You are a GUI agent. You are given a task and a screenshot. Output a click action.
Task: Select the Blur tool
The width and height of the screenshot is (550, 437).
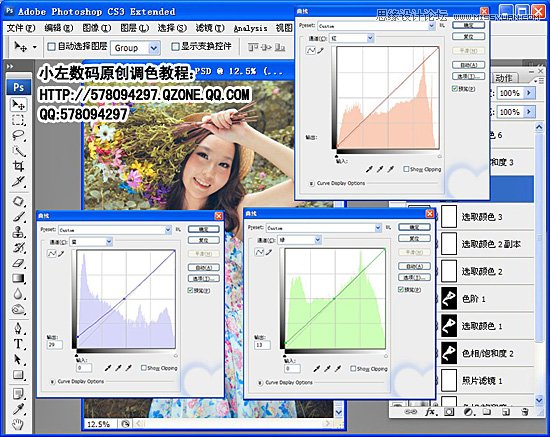(18, 294)
